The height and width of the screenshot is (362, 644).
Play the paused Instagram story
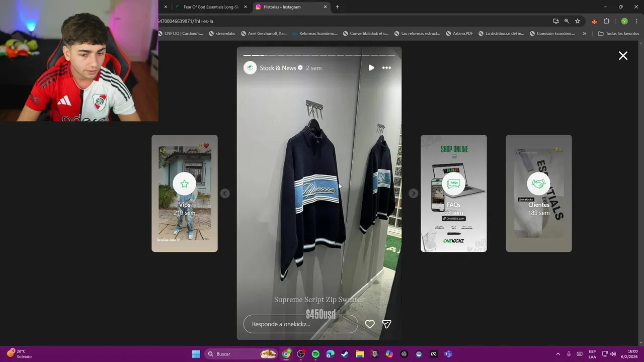tap(371, 67)
